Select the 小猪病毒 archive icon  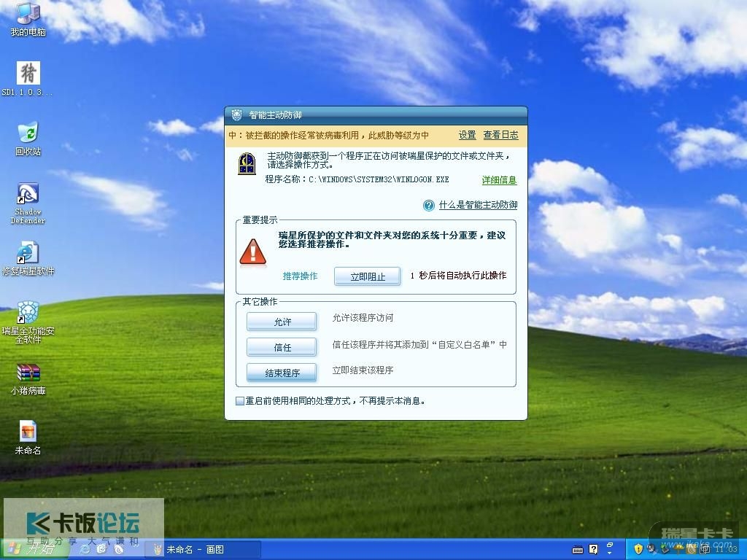[28, 379]
